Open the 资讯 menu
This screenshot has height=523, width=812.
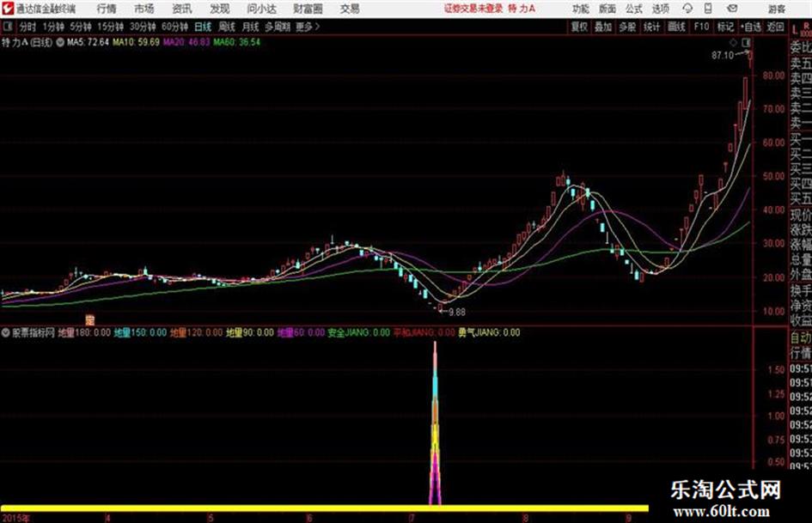182,9
